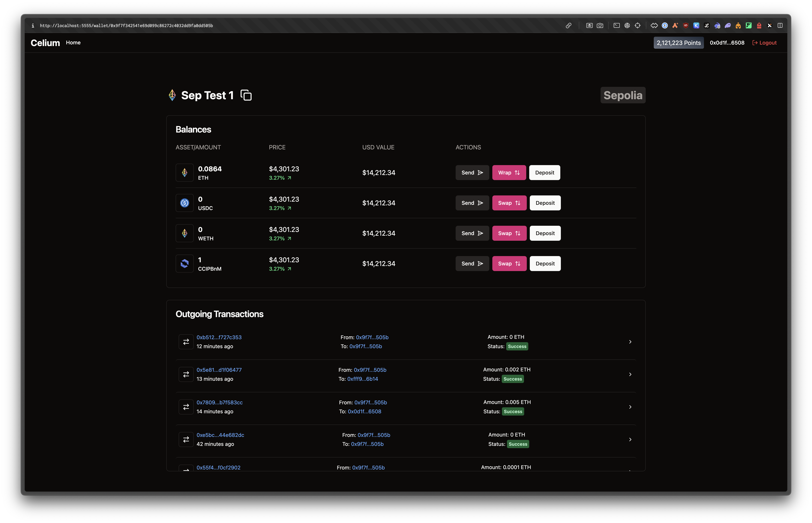Viewport: 812px width, 523px height.
Task: Open the Phantom ghost wallet extension
Action: (x=727, y=25)
